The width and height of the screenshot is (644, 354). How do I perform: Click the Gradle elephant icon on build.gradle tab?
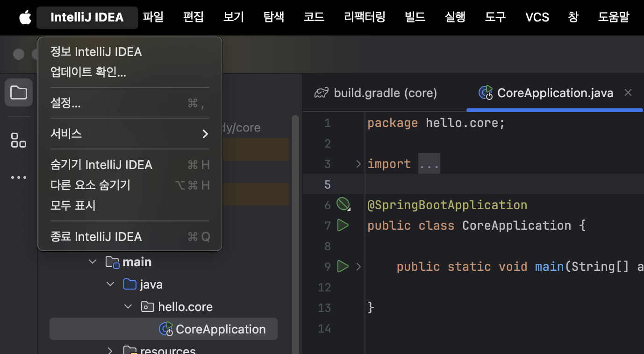tap(322, 93)
